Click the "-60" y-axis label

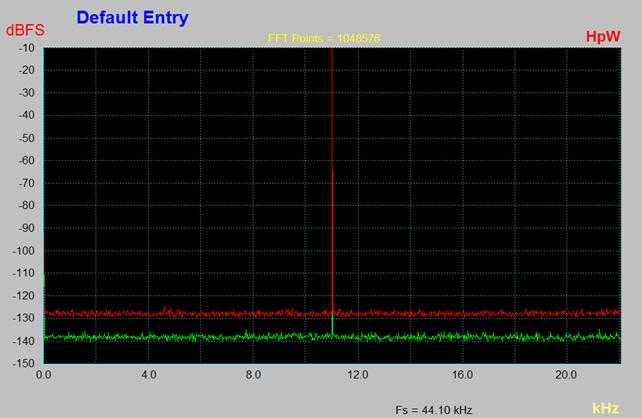click(27, 160)
